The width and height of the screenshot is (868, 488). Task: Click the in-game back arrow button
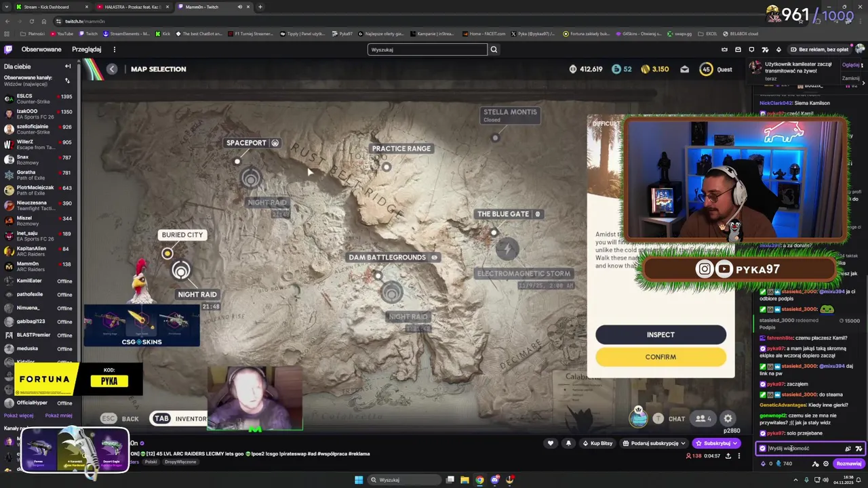(x=112, y=69)
